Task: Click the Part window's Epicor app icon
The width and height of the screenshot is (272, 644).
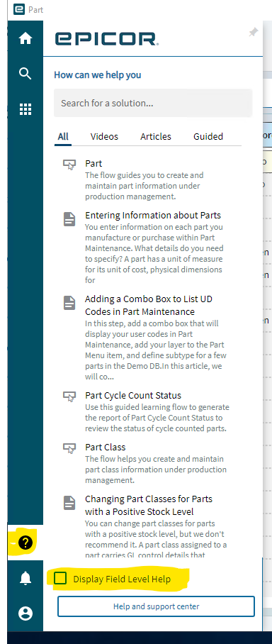Action: [x=19, y=9]
